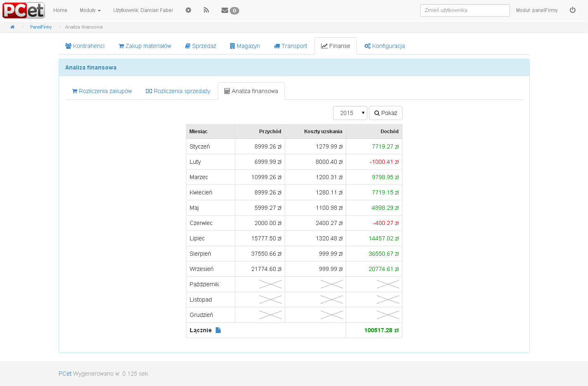Click the PCet logo
588x386 pixels.
(24, 10)
